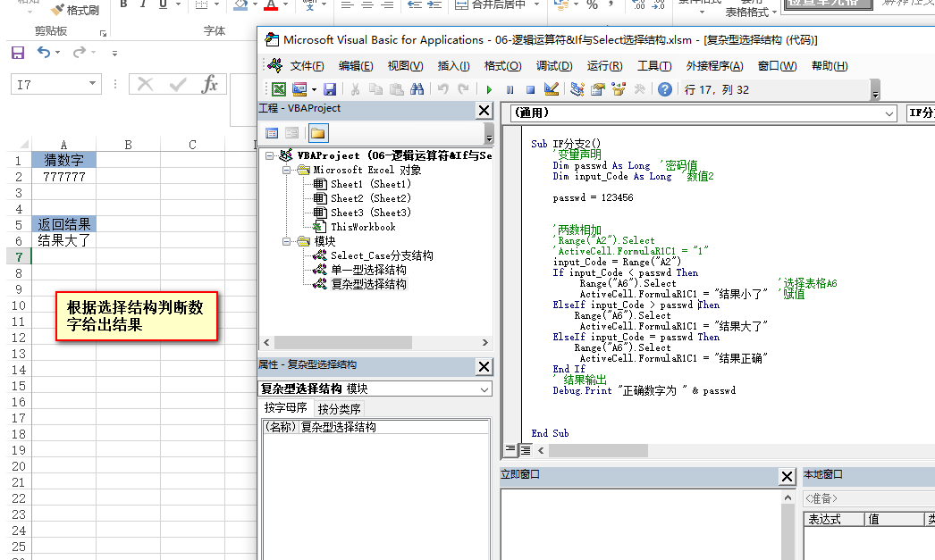The width and height of the screenshot is (935, 560).
Task: Collapse the VBAProject tree node
Action: click(x=270, y=155)
